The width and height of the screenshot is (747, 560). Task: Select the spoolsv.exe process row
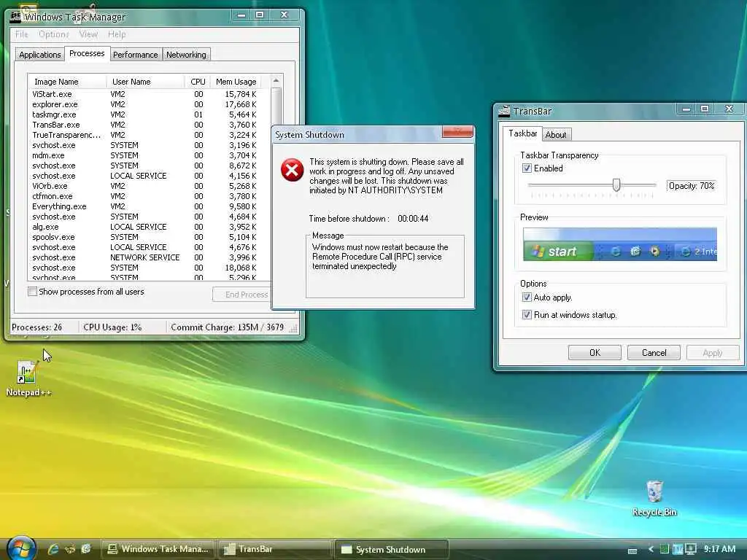pyautogui.click(x=149, y=237)
